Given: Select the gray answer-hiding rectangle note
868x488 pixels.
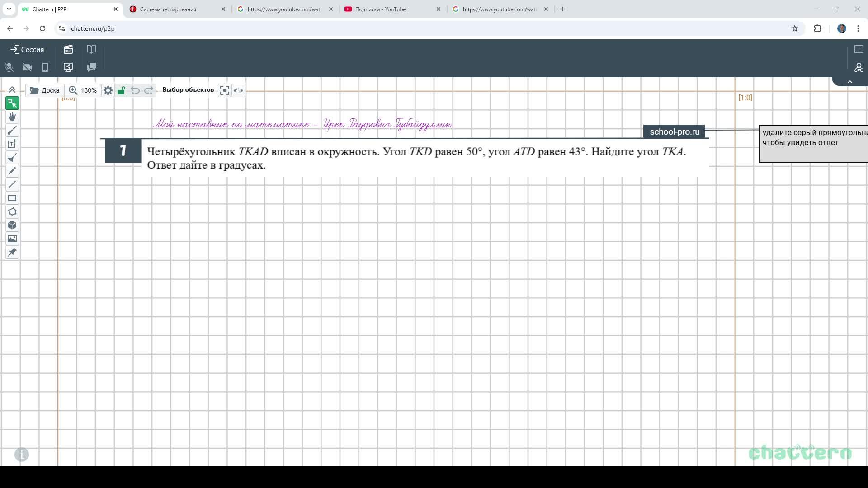Looking at the screenshot, I should point(814,144).
